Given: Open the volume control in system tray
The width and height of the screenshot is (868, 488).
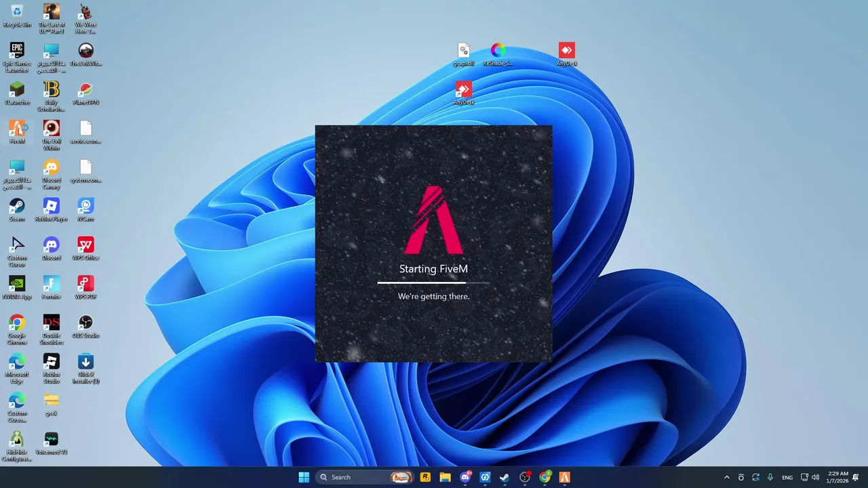Looking at the screenshot, I should (815, 477).
